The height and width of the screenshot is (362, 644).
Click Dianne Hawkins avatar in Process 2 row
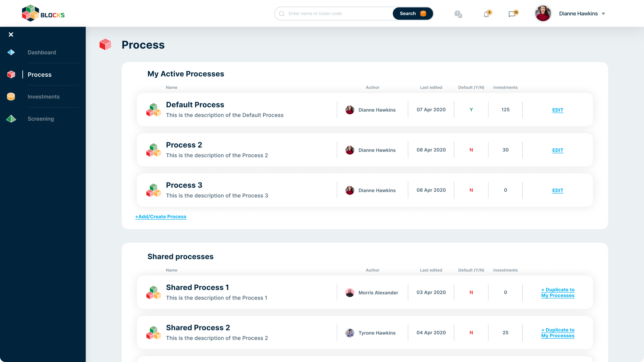tap(350, 150)
